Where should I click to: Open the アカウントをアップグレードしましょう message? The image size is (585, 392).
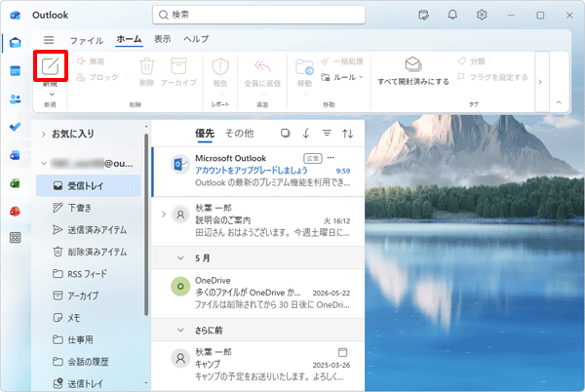[258, 172]
